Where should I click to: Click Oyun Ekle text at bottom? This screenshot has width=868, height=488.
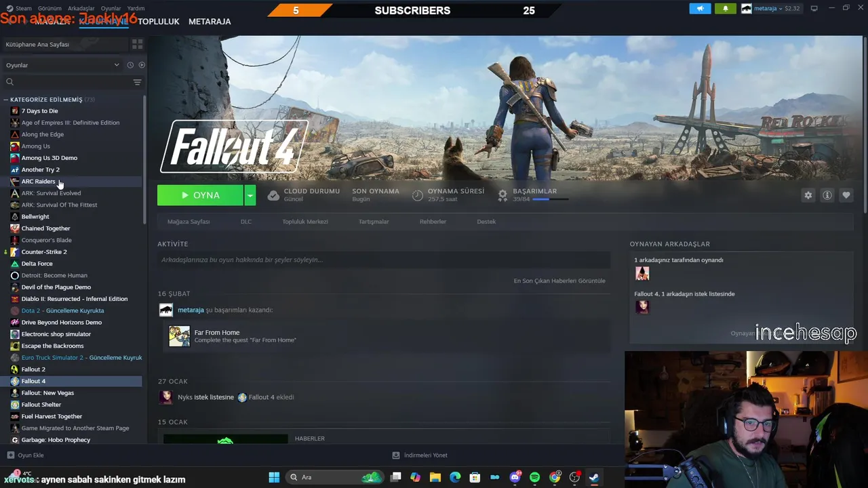(31, 455)
